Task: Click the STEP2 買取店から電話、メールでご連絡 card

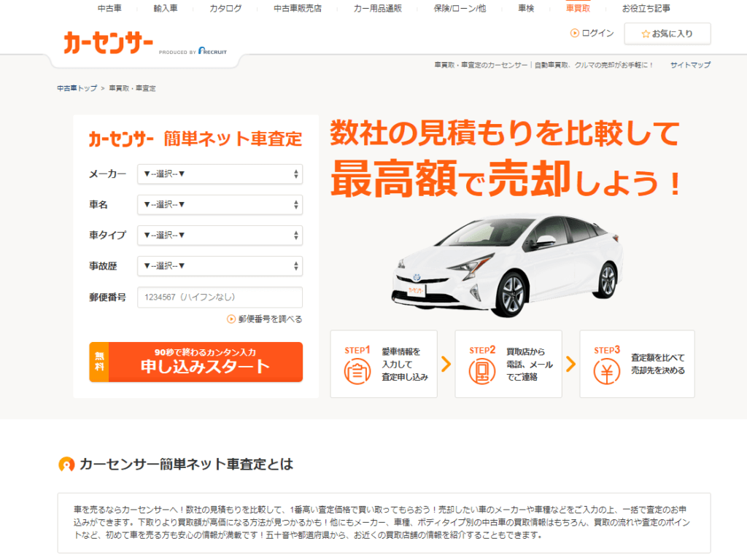Action: [508, 364]
